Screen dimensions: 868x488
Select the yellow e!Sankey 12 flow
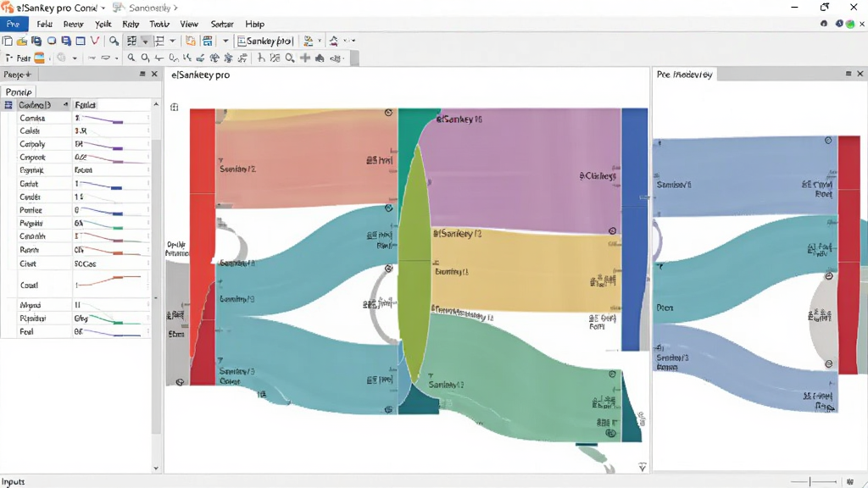pos(526,271)
